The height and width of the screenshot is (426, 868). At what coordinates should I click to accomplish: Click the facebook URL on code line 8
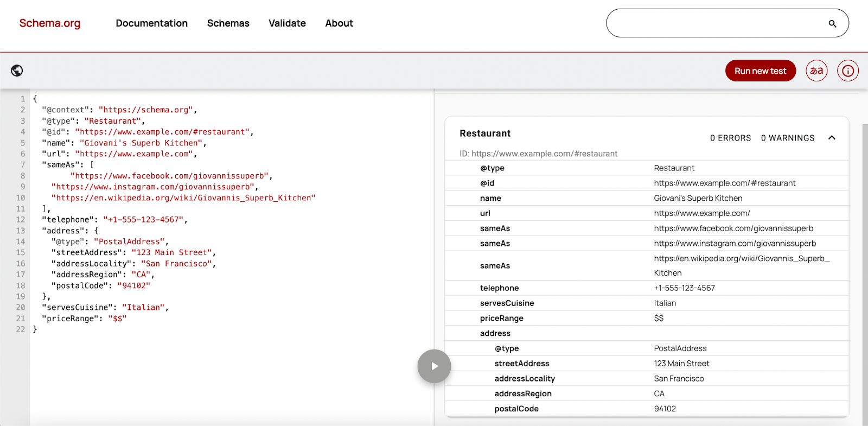[170, 176]
